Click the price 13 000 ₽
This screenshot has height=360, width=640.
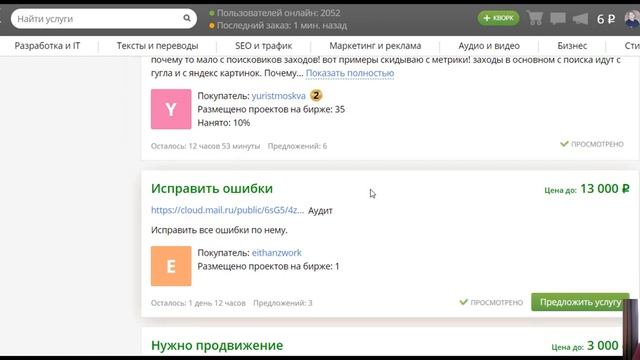click(604, 189)
